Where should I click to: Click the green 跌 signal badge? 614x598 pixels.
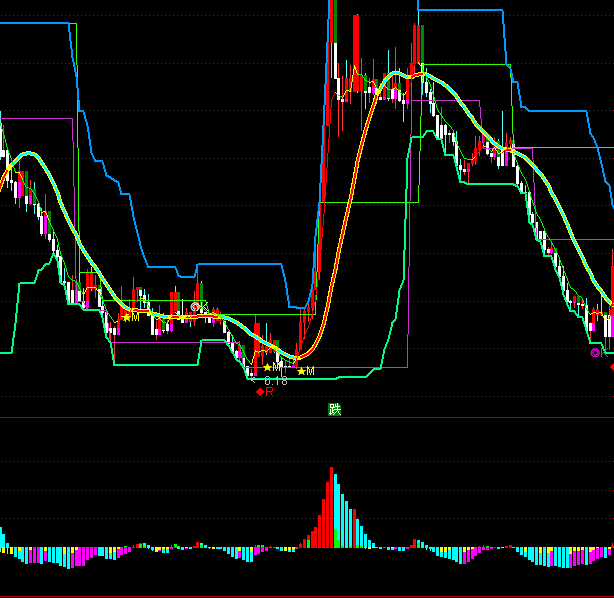pos(334,409)
